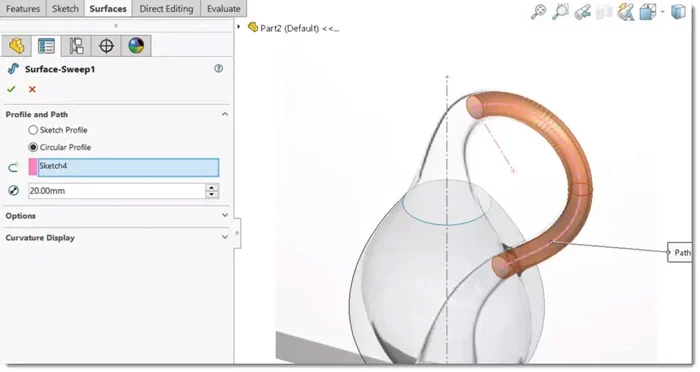Viewport: 700px width, 372px height.
Task: Open the Direct Editing tab
Action: [x=167, y=8]
